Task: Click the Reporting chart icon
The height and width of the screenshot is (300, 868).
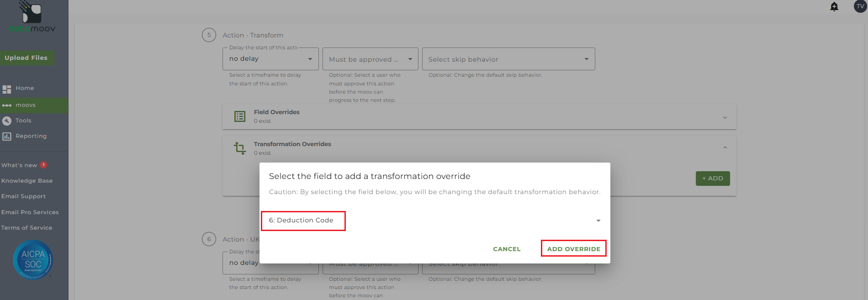Action: (x=7, y=137)
